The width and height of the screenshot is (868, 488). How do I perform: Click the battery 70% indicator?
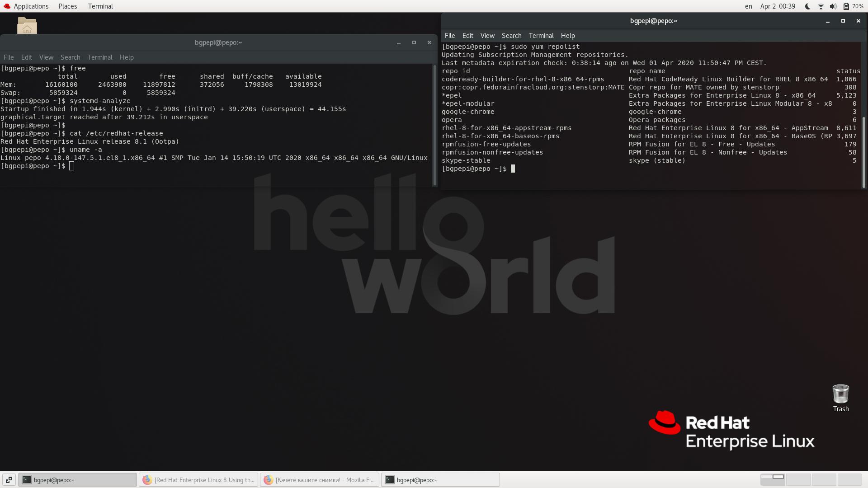pos(853,6)
